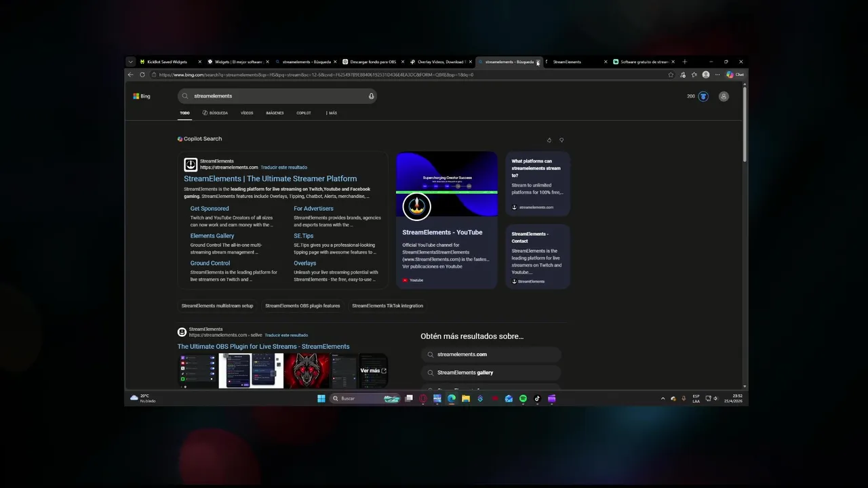Click the Ver más image overlay

tap(373, 371)
